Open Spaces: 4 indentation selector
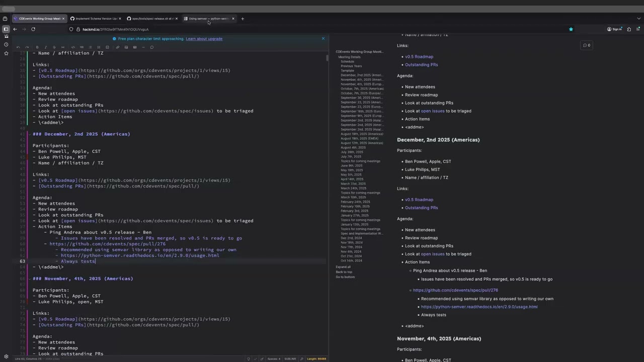This screenshot has width=644, height=362. [x=274, y=359]
